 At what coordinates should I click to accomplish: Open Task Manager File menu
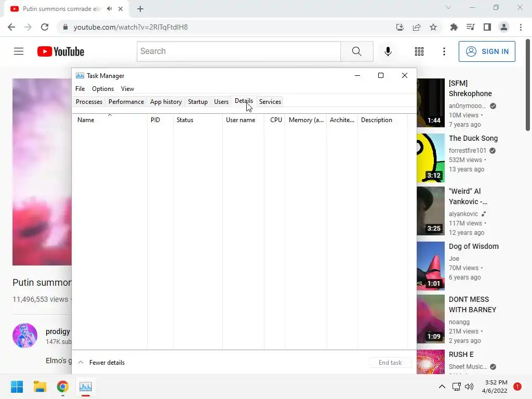pos(80,88)
